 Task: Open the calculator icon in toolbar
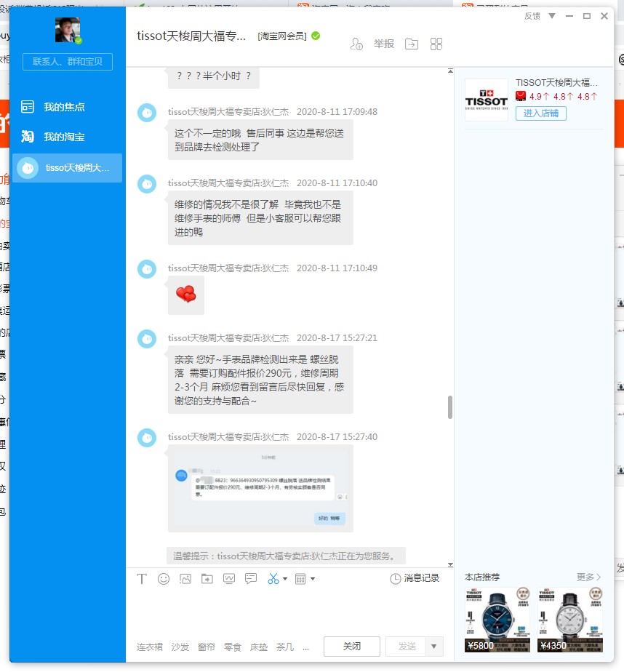pos(300,579)
